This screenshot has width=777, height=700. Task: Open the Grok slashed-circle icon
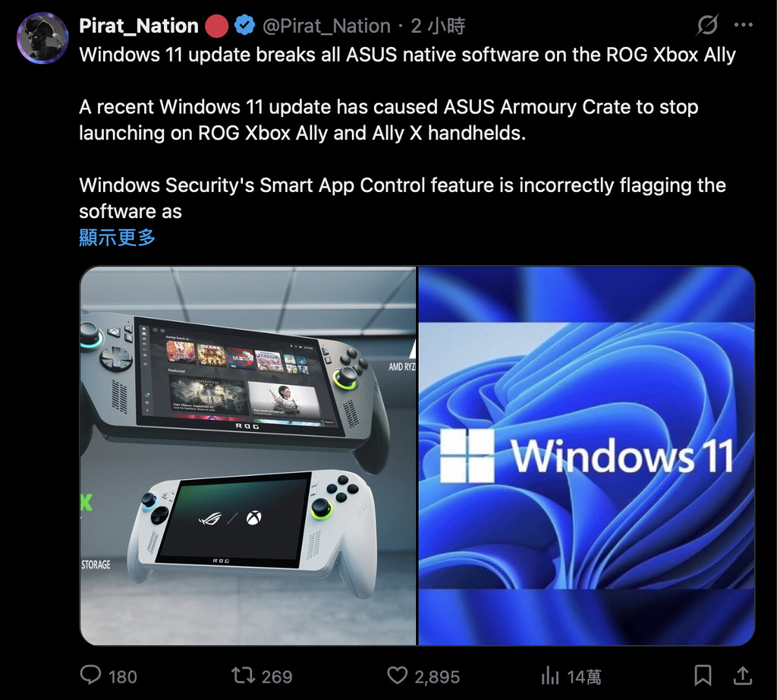[x=707, y=25]
